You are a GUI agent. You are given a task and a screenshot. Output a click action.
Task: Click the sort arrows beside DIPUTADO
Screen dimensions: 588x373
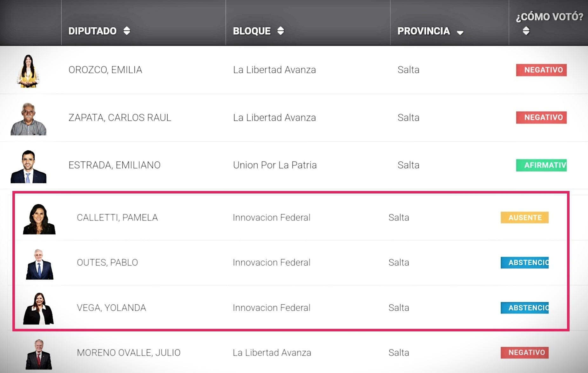pyautogui.click(x=127, y=31)
